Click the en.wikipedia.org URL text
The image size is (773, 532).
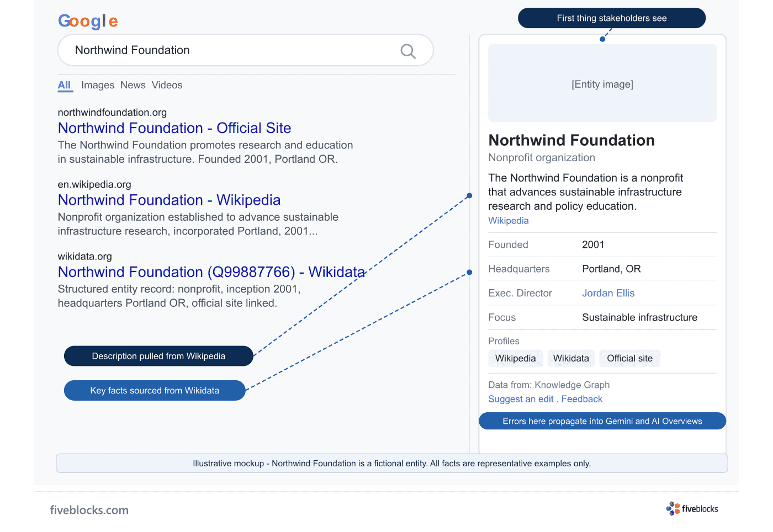point(94,184)
